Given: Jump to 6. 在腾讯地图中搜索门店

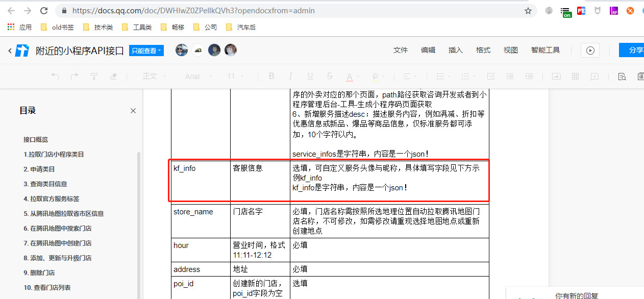Looking at the screenshot, I should [57, 229].
